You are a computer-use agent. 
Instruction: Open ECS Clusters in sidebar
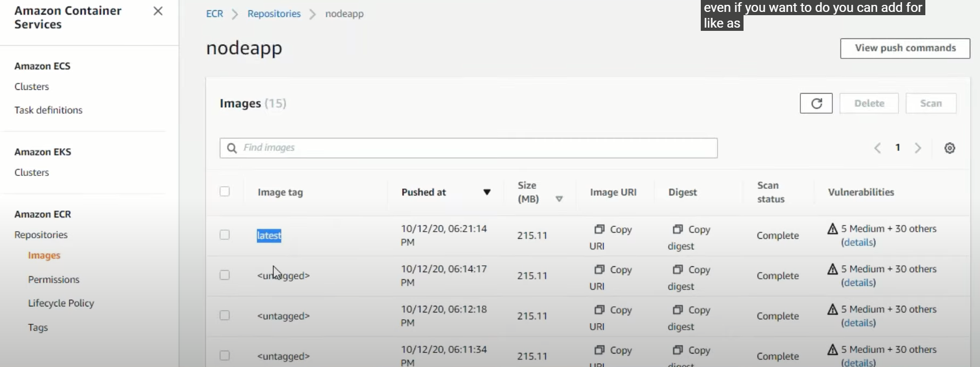pyautogui.click(x=31, y=87)
